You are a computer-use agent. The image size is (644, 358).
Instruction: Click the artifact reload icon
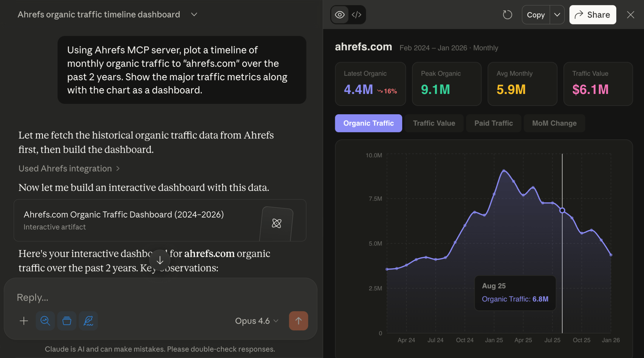point(507,15)
